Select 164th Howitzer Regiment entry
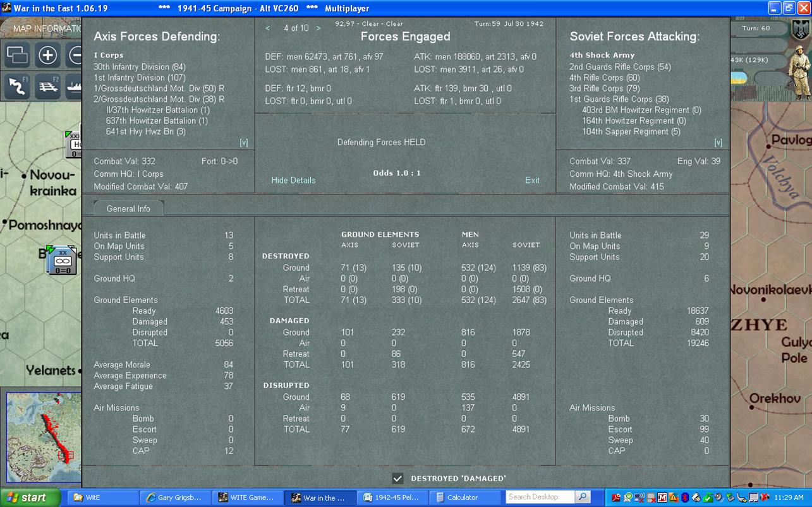 point(634,121)
